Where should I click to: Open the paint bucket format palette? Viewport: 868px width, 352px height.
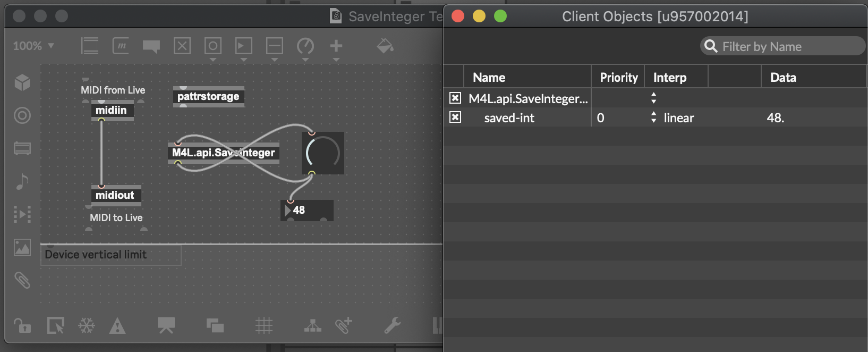[385, 46]
